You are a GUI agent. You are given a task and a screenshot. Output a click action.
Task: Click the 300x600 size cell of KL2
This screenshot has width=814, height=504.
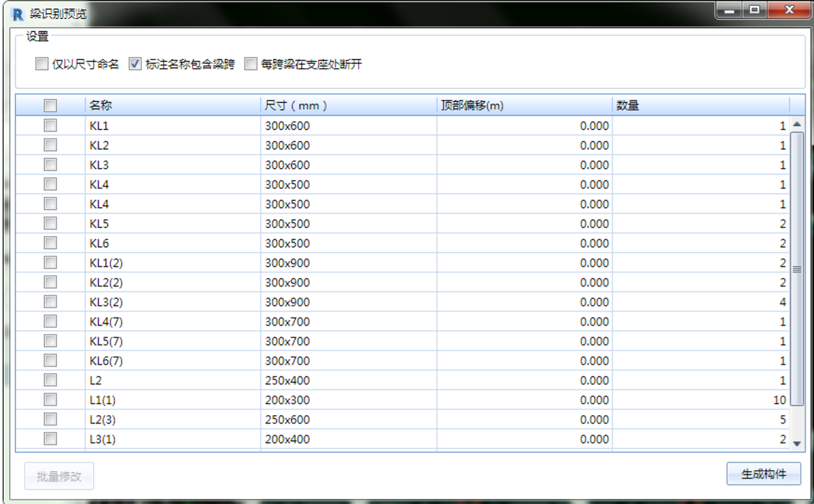(x=348, y=145)
